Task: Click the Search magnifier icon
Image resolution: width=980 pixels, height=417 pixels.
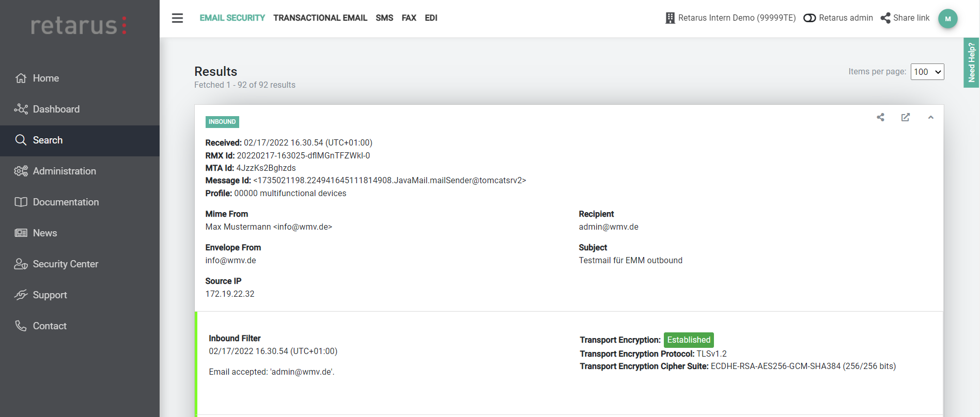Action: tap(21, 140)
